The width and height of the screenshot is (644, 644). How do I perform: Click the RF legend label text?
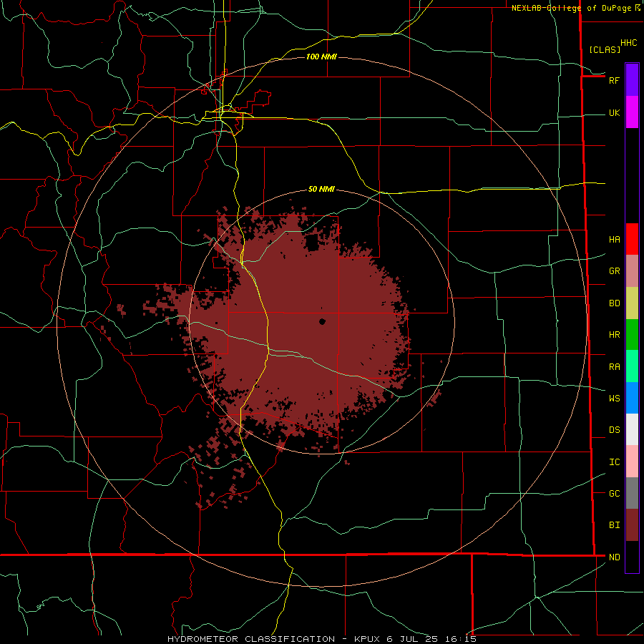[x=614, y=80]
